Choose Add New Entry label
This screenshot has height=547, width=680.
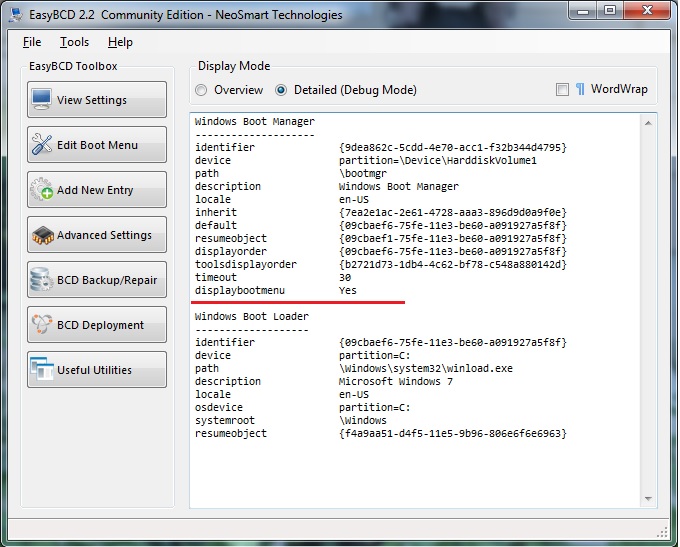point(95,190)
